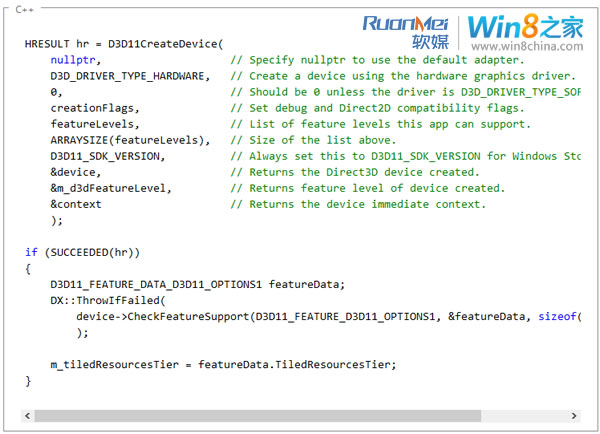Click the 'device->CheckFeatureSupport' call
Image resolution: width=600 pixels, height=434 pixels.
163,317
